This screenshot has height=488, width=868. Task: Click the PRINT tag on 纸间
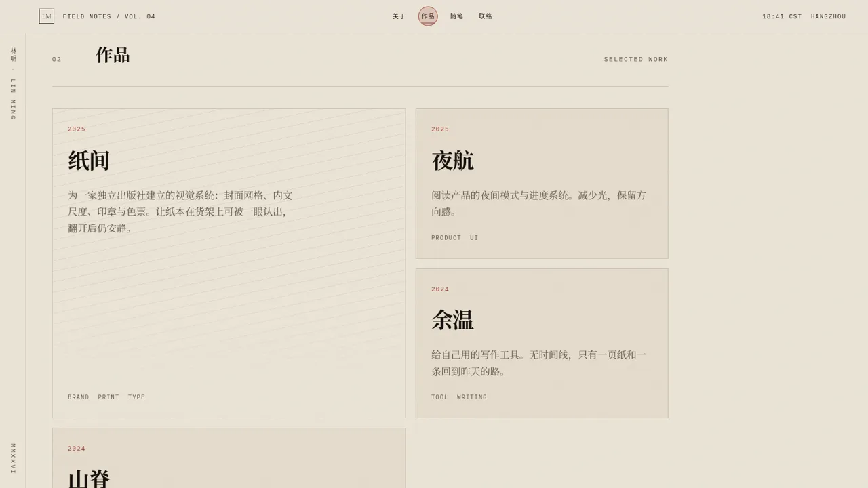(108, 397)
